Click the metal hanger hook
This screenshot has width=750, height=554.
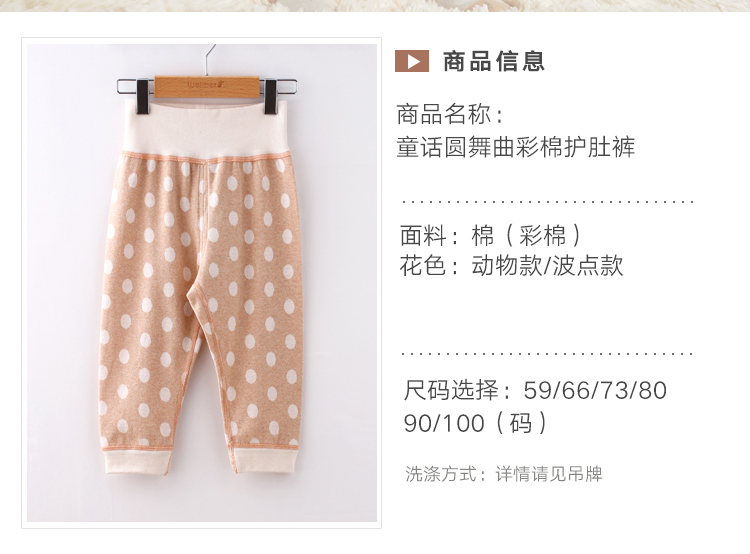pyautogui.click(x=210, y=60)
